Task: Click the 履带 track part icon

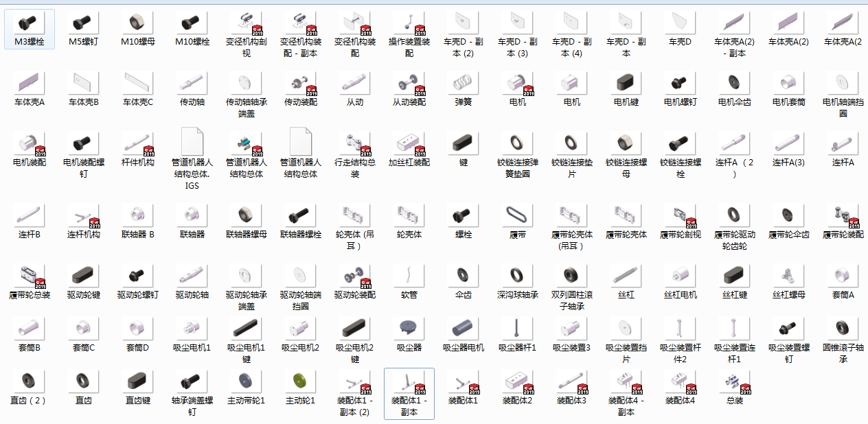Action: point(518,215)
